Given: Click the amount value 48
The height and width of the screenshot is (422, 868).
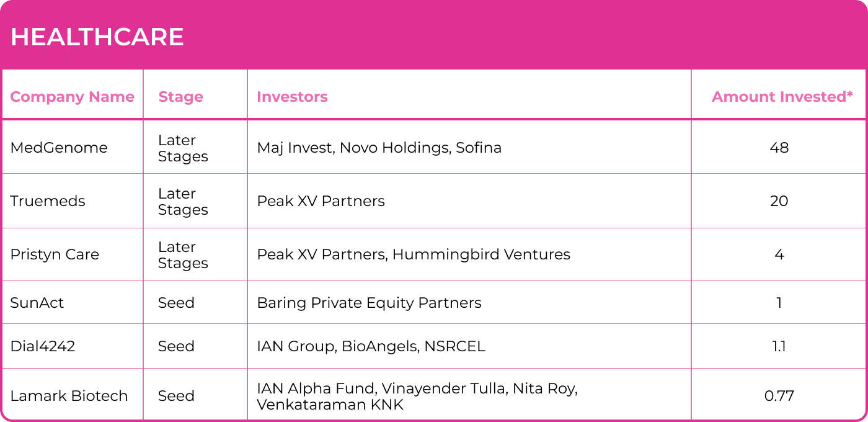Looking at the screenshot, I should [779, 148].
